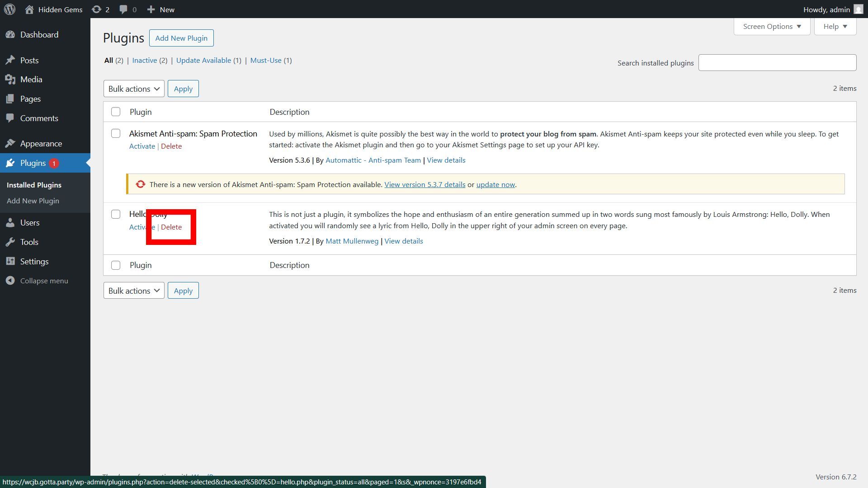The height and width of the screenshot is (488, 868).
Task: Click the bottom Apply button
Action: (183, 291)
